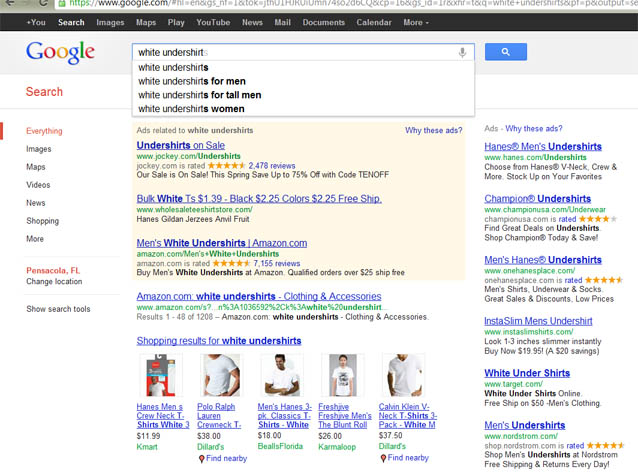Open YouTube in the top bar

point(213,22)
